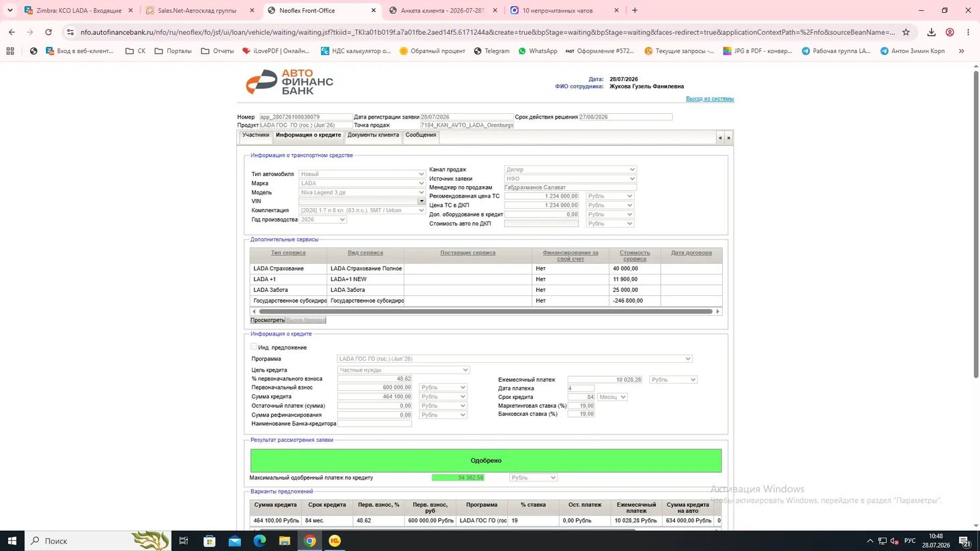Open the Канал продаж dropdown

point(570,169)
